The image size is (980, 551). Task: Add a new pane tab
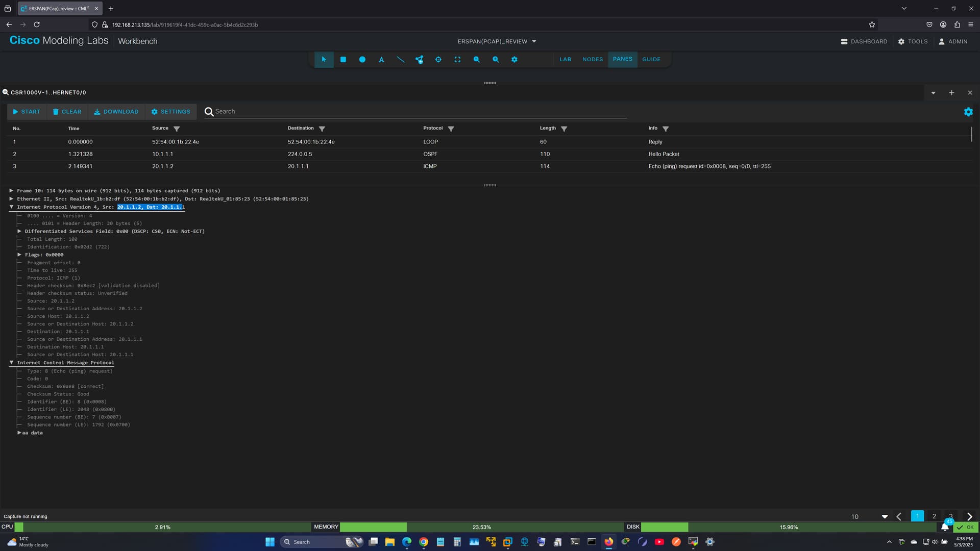[x=951, y=93]
